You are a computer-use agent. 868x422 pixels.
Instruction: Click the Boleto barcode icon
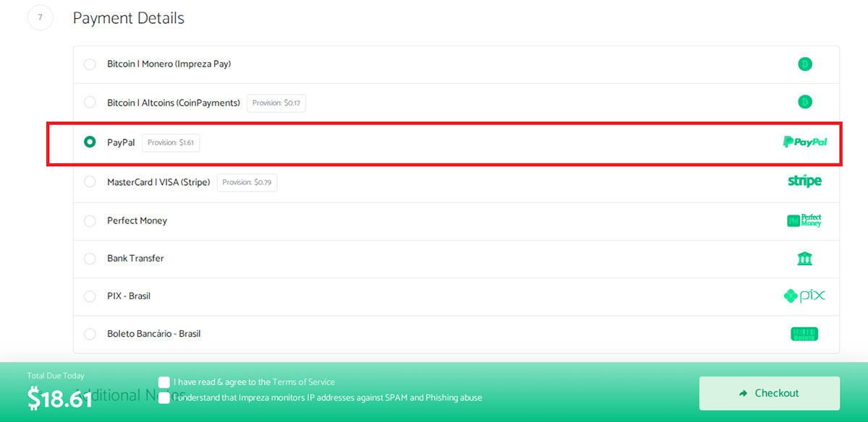(x=804, y=334)
